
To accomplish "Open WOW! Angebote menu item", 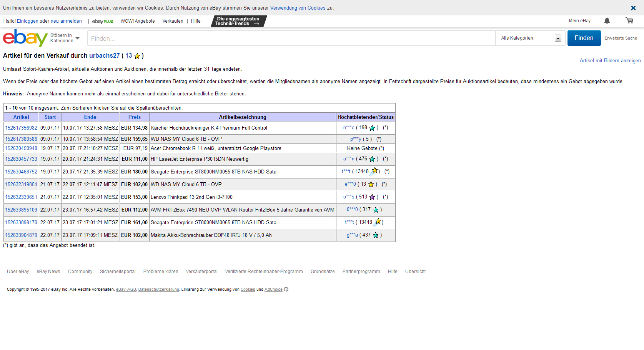I will [x=138, y=21].
